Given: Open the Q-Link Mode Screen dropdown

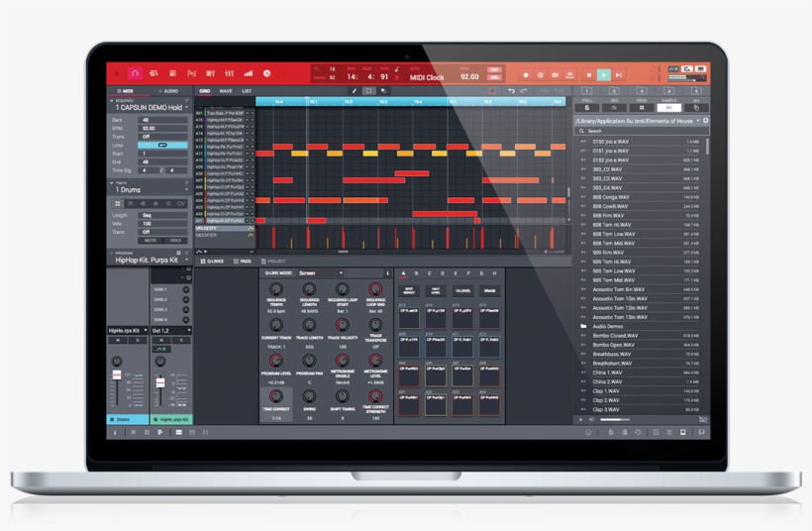Looking at the screenshot, I should coord(319,272).
